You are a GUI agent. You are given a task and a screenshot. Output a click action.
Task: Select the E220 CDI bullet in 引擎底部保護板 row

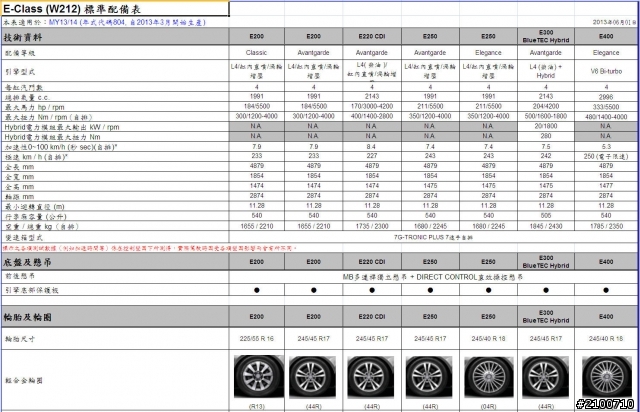point(372,290)
